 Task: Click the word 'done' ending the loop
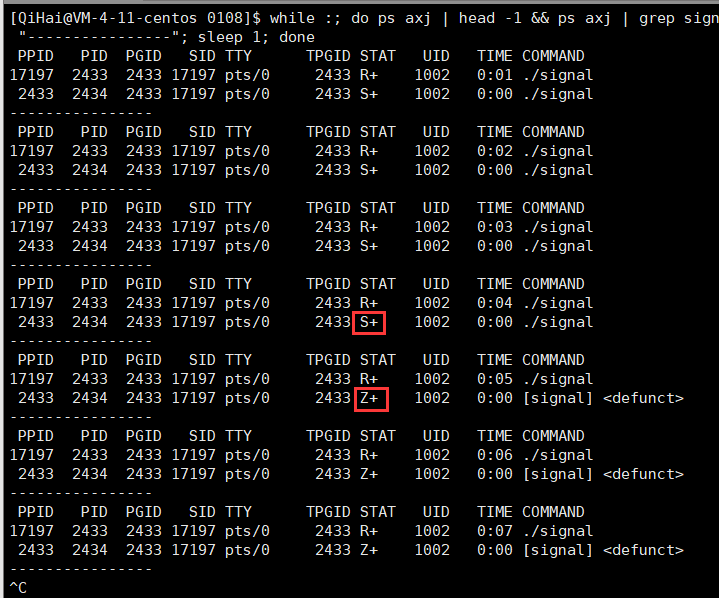(x=297, y=37)
